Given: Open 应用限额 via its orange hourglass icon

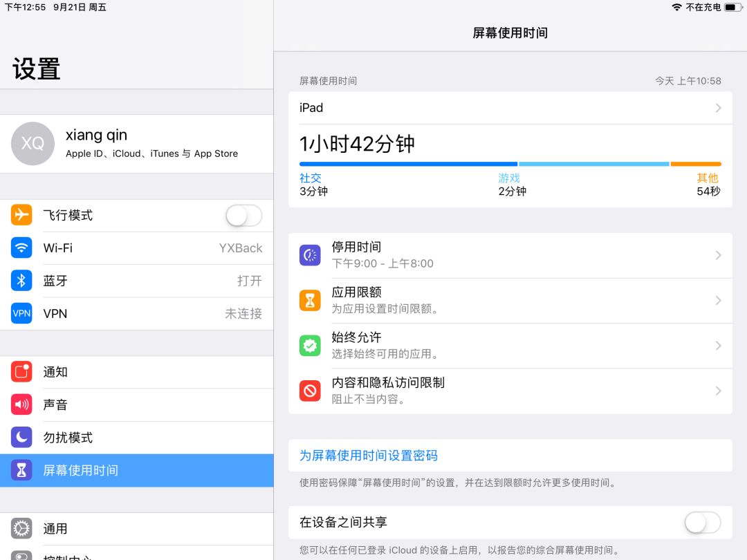Looking at the screenshot, I should click(310, 300).
